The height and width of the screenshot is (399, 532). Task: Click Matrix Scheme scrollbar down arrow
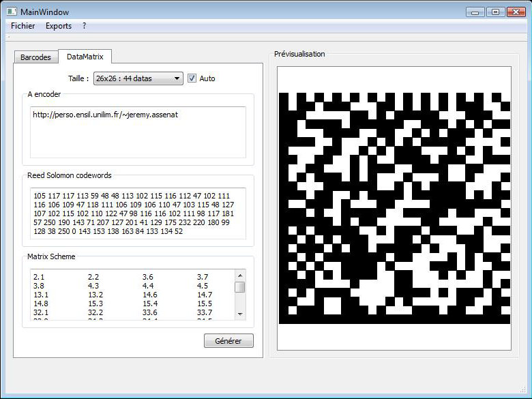point(240,314)
